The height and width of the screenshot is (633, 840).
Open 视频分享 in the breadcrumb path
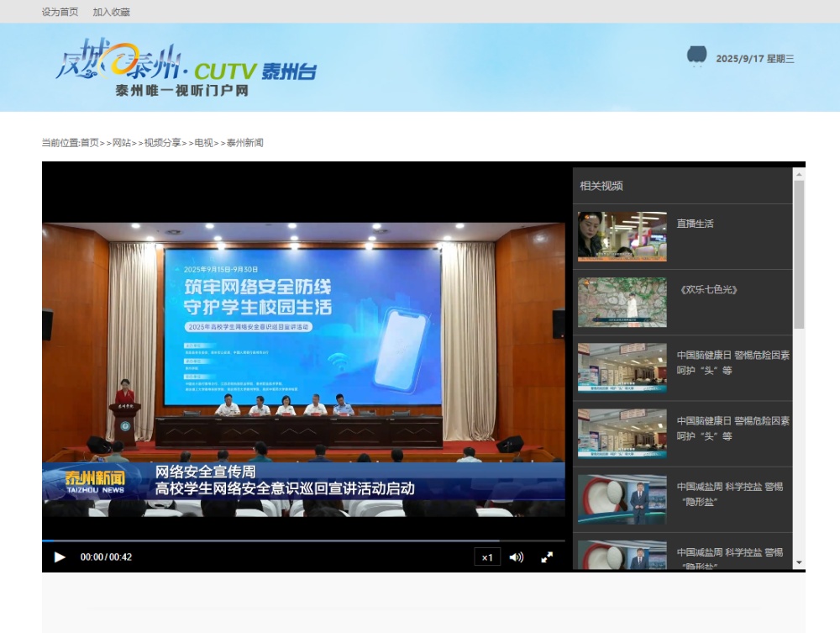coord(162,143)
